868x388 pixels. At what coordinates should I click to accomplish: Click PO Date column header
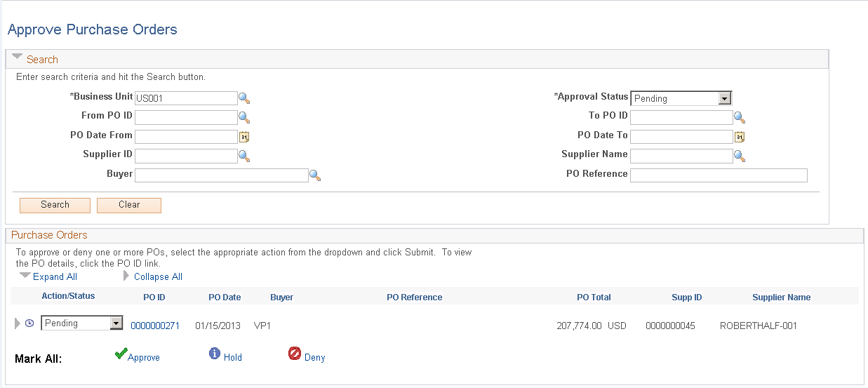pos(225,297)
